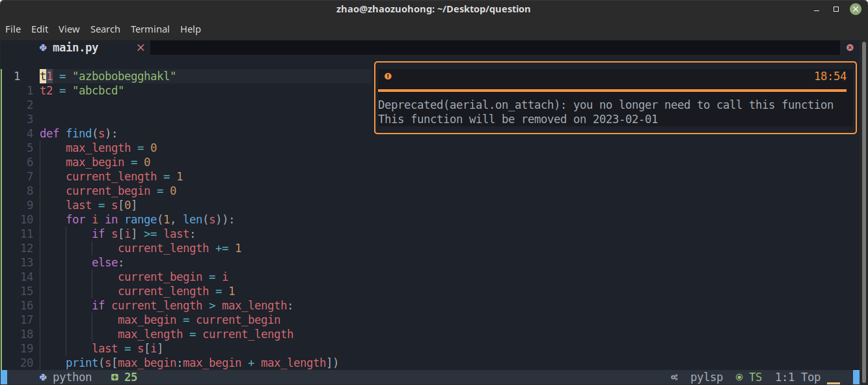Click the t2 = "abcbcd" line
The image size is (868, 385).
click(82, 91)
